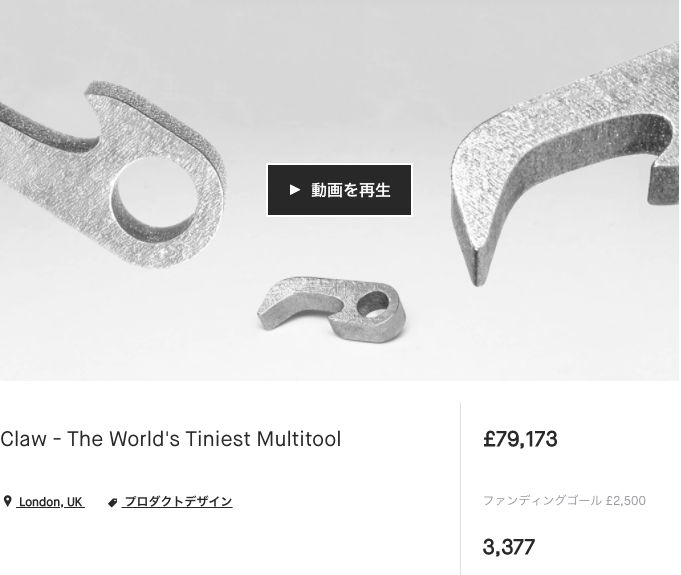Click the 3,377 backers count
The height and width of the screenshot is (575, 681).
click(509, 547)
